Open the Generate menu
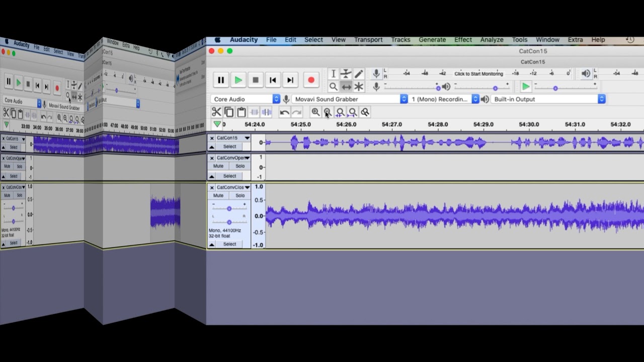 tap(432, 40)
